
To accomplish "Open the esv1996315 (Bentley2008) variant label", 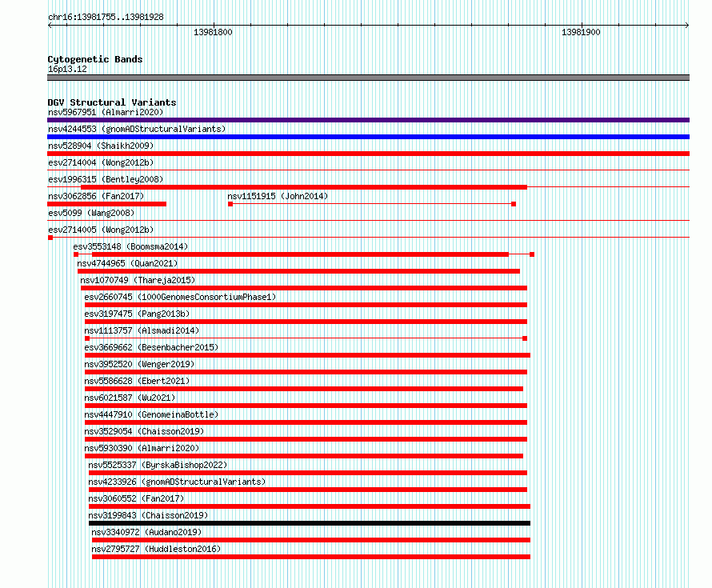I will pos(106,179).
